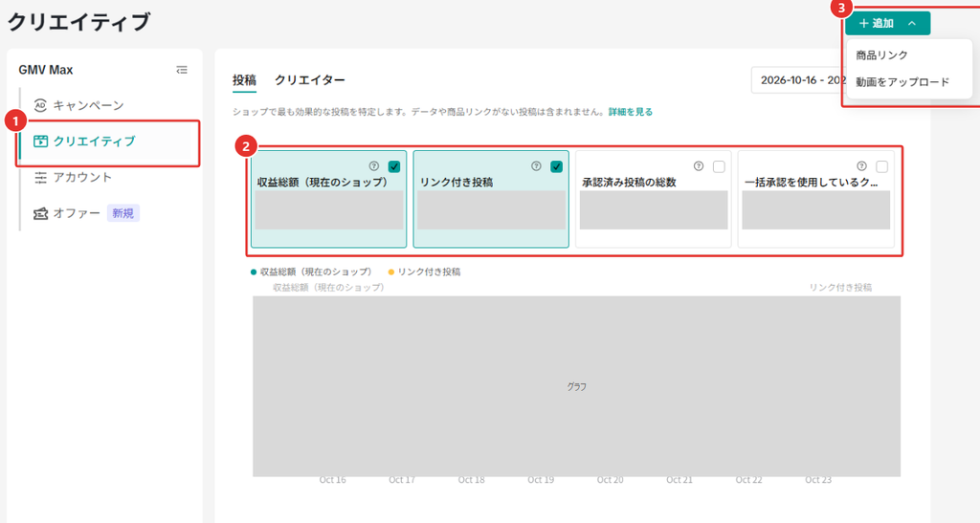The height and width of the screenshot is (523, 980).
Task: Open help tooltip for リンク付き投稿 card
Action: click(536, 166)
